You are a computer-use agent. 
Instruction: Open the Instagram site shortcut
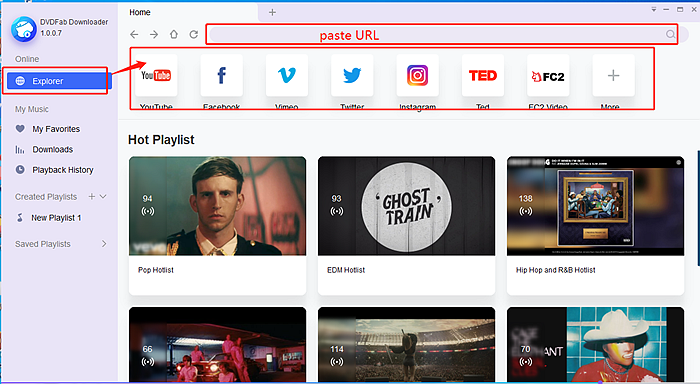[417, 75]
